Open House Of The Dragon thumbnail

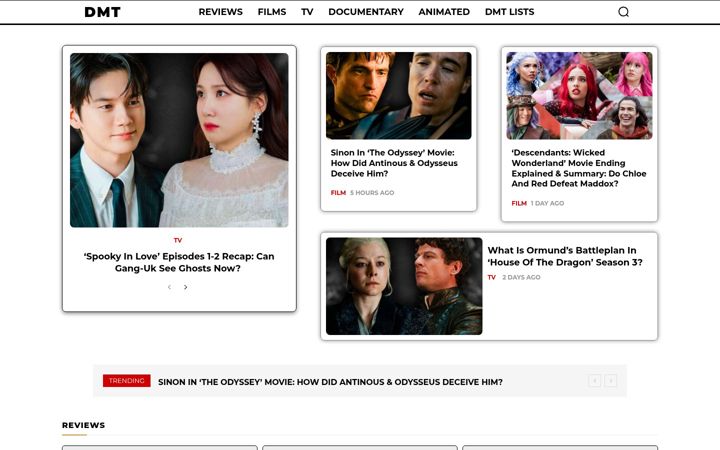click(x=404, y=286)
